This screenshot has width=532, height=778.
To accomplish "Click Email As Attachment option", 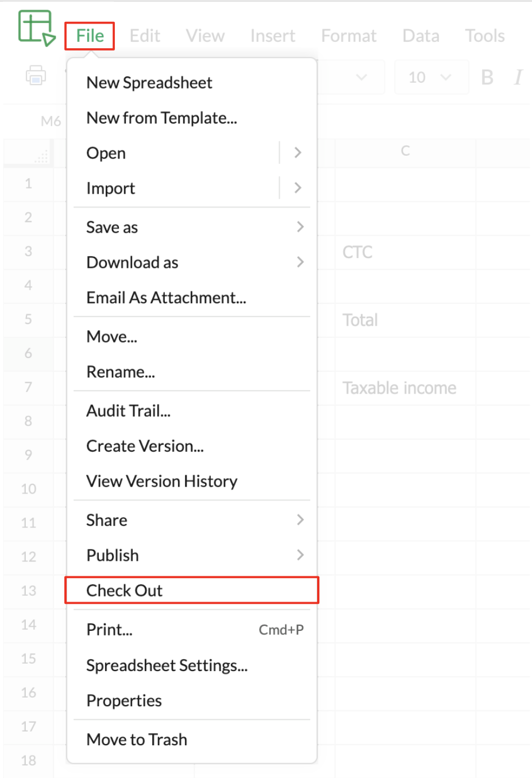I will [166, 298].
